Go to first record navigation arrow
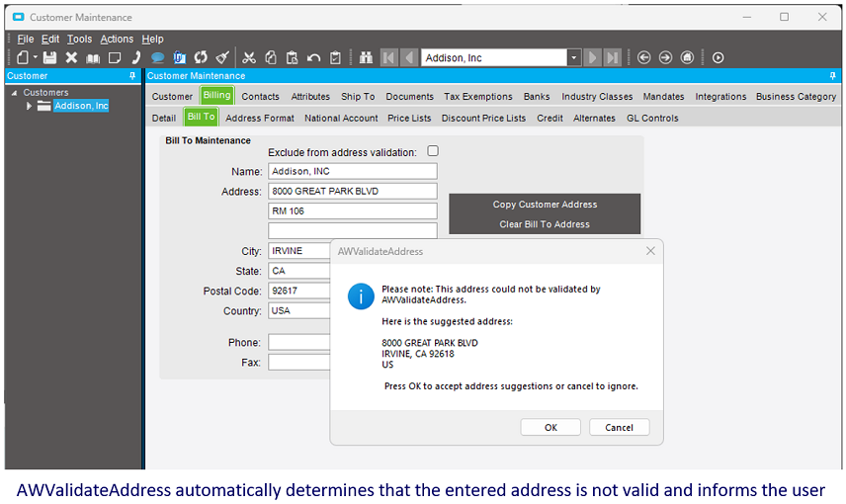 click(388, 57)
